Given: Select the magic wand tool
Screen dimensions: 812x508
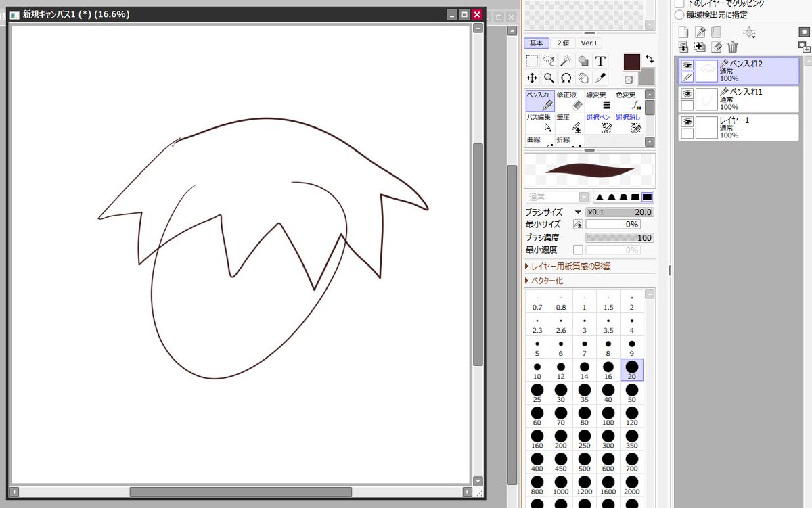Looking at the screenshot, I should point(566,61).
